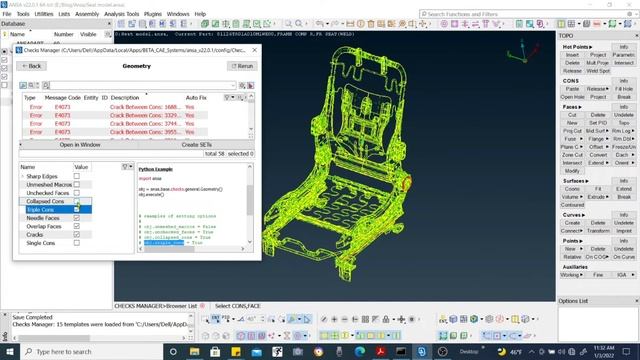Open the checks filter field dropdown arrow
This screenshot has height=360, width=640.
coord(233,85)
